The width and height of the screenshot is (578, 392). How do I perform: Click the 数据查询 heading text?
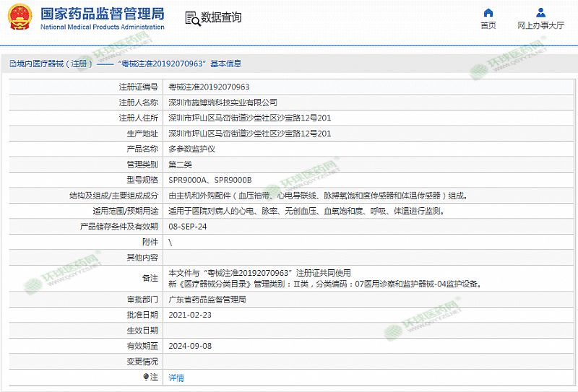(x=221, y=18)
